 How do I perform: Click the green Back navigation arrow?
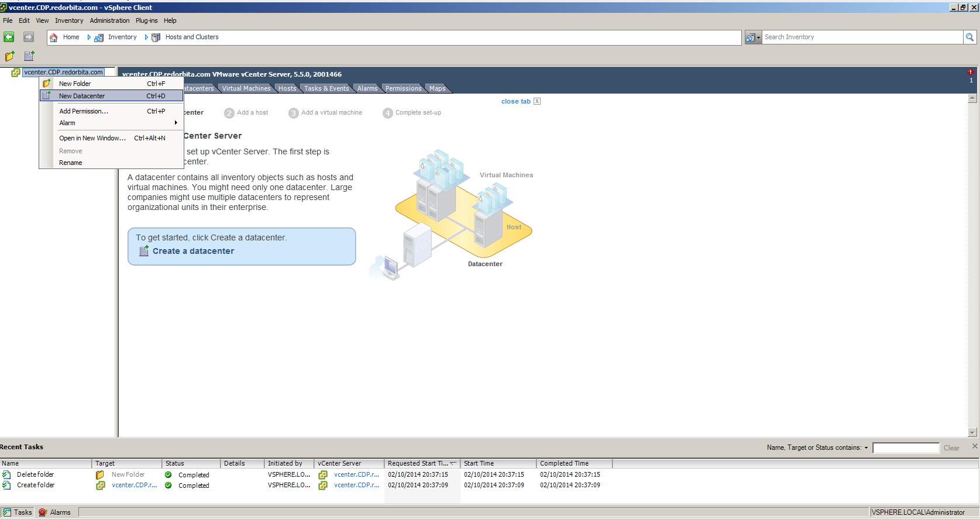(9, 37)
